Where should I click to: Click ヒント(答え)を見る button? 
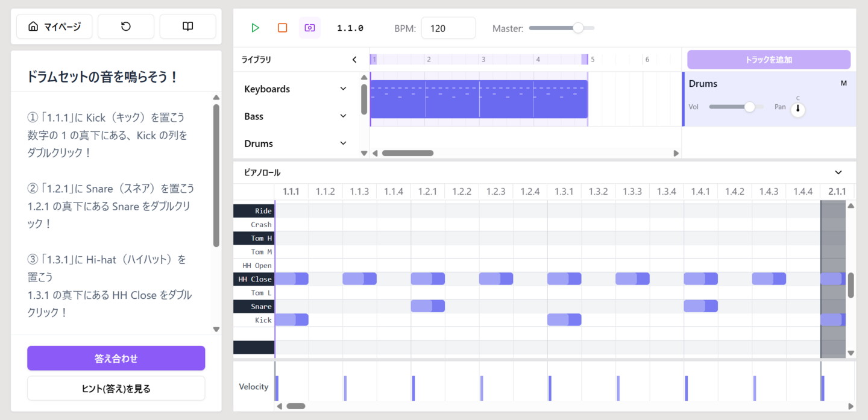tap(116, 389)
